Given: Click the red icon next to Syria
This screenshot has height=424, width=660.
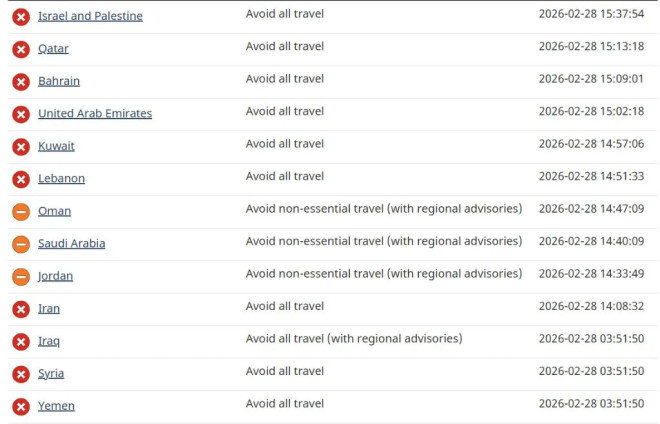Looking at the screenshot, I should (x=21, y=374).
